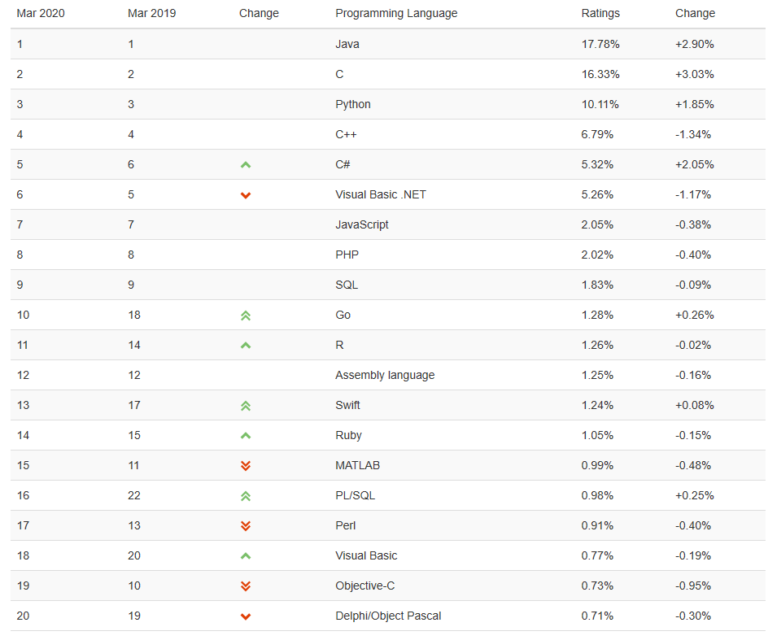
Task: Click the Mar 2019 column header
Action: pyautogui.click(x=151, y=13)
